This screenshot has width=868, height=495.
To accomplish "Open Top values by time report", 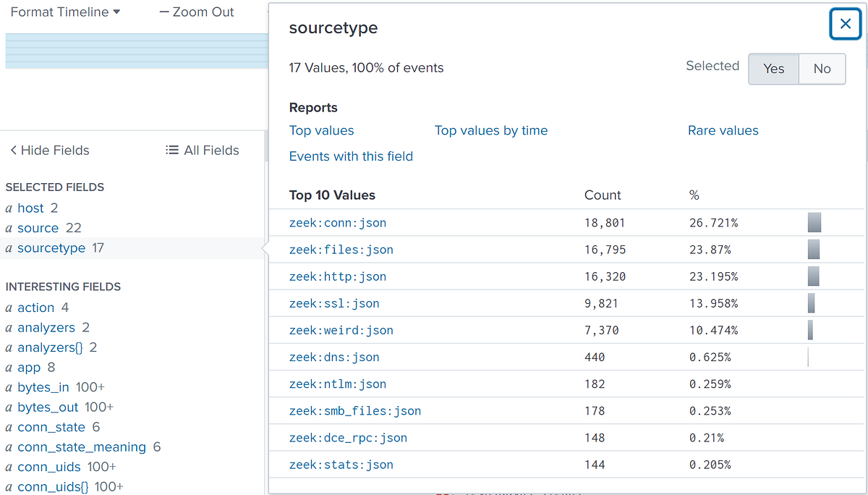I will point(491,130).
